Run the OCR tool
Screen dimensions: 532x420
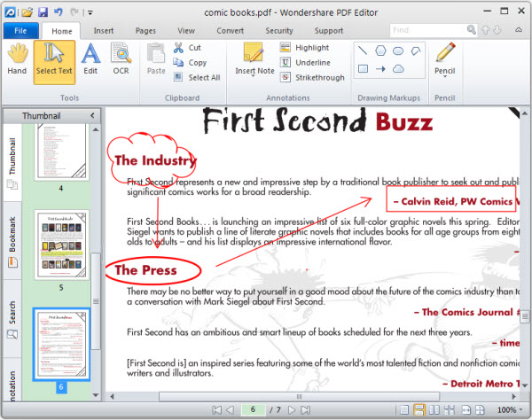pyautogui.click(x=121, y=59)
